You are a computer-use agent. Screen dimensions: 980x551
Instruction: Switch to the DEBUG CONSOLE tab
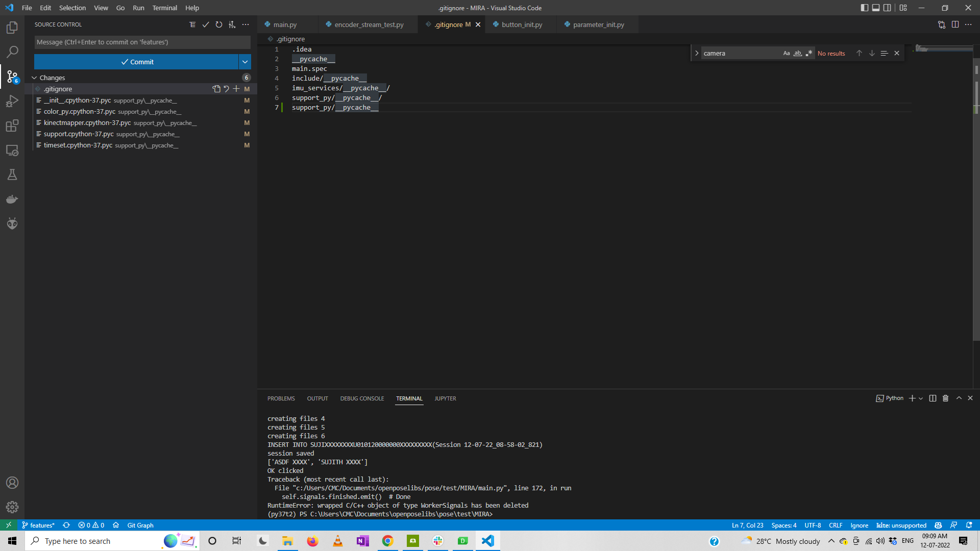click(x=362, y=398)
